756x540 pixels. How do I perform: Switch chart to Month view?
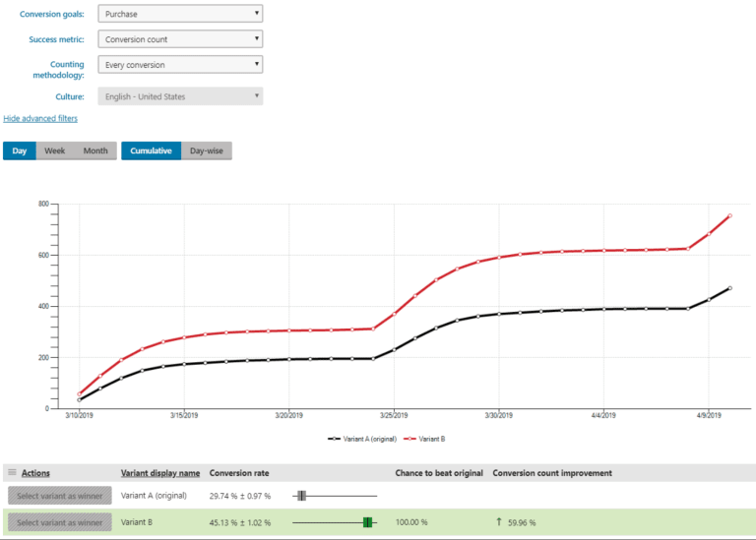pyautogui.click(x=95, y=150)
